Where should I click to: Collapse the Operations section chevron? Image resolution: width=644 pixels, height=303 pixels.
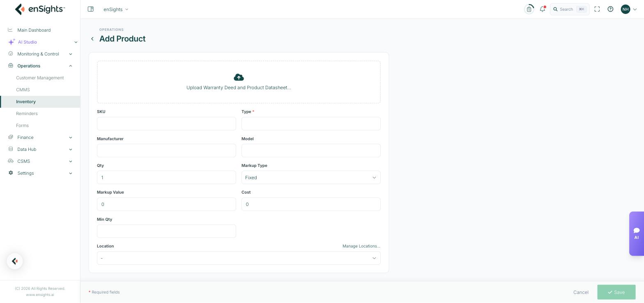pos(71,66)
